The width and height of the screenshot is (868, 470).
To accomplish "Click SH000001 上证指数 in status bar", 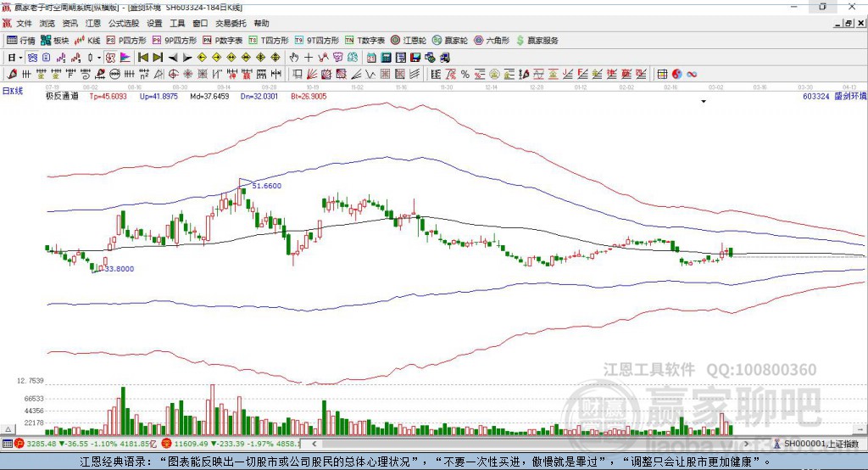I will (x=821, y=444).
